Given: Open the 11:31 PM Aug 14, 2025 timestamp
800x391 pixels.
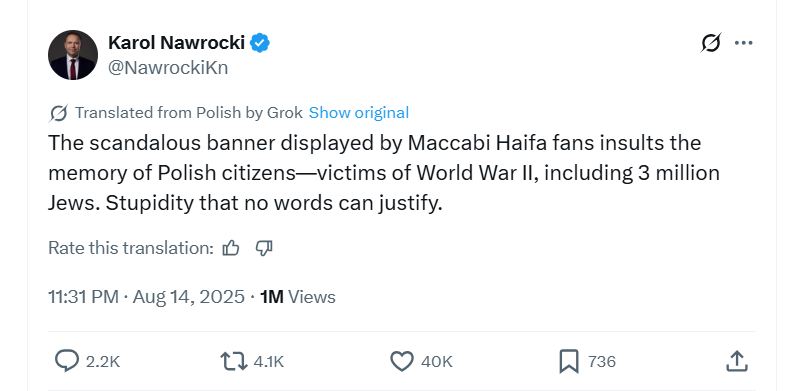Looking at the screenshot, I should [146, 297].
